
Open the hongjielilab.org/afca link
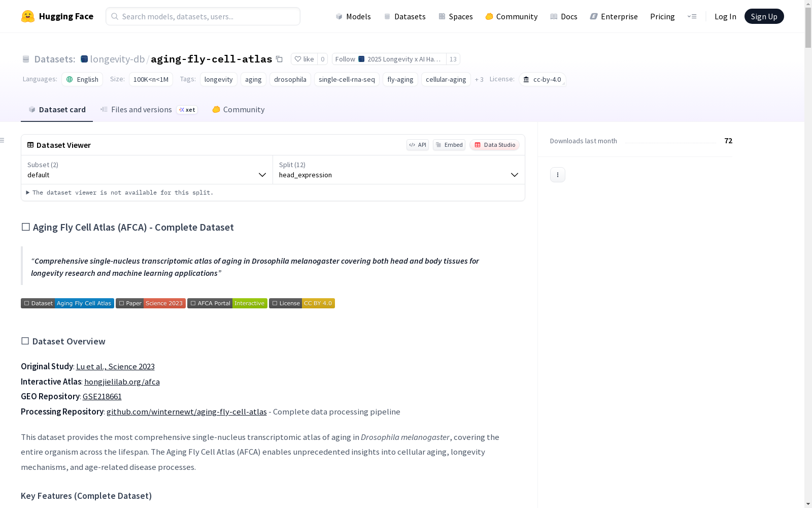[122, 382]
